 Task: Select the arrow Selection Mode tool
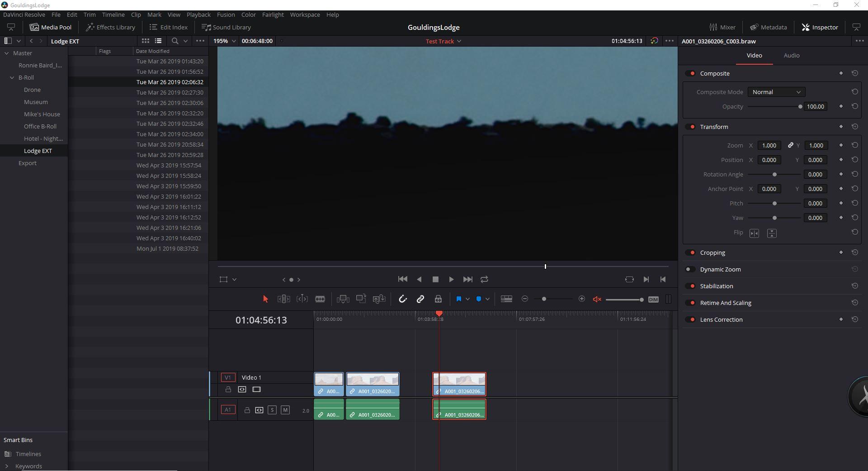(265, 299)
